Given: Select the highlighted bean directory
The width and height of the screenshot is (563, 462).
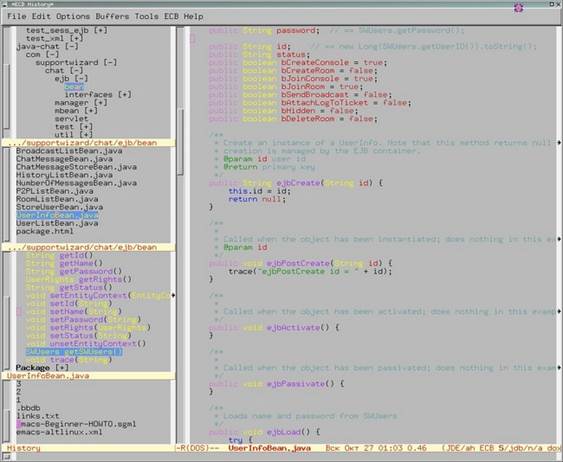Looking at the screenshot, I should pyautogui.click(x=74, y=87).
